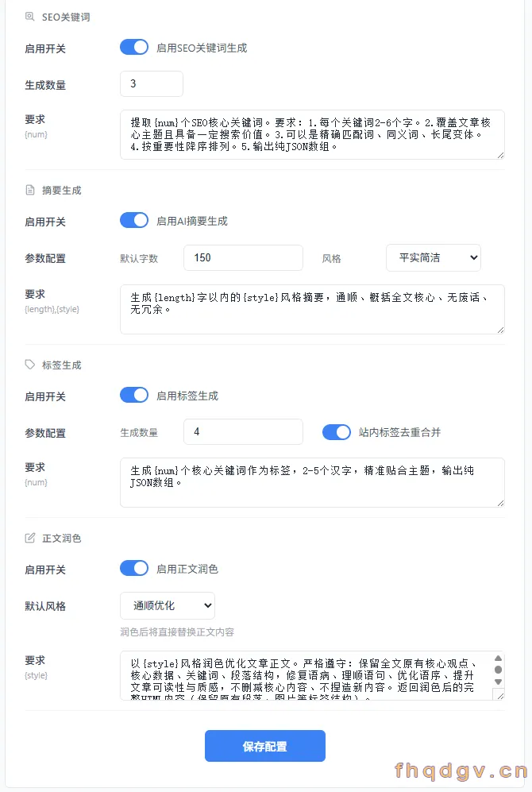Viewport: 532px width, 792px height.
Task: Toggle the 启用标签生成 switch
Action: (134, 396)
